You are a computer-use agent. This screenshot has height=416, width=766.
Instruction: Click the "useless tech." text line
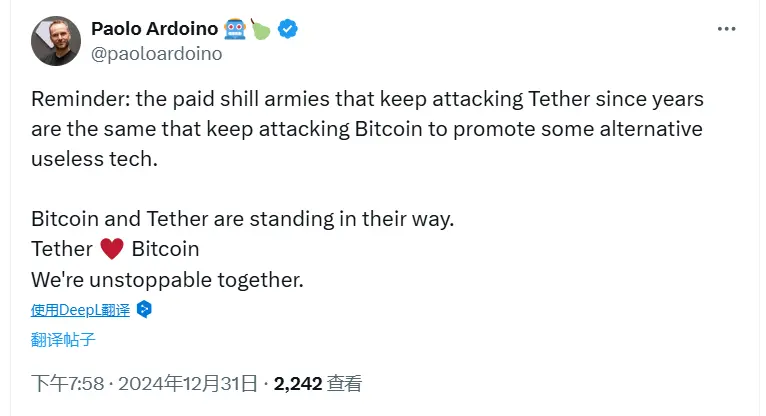95,160
